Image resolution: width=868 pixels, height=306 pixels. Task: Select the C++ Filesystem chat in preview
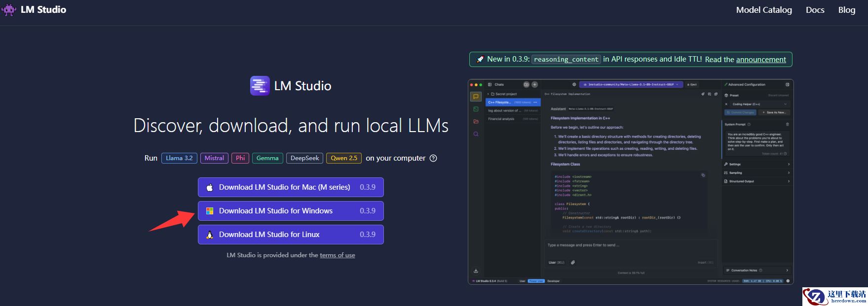pos(513,102)
